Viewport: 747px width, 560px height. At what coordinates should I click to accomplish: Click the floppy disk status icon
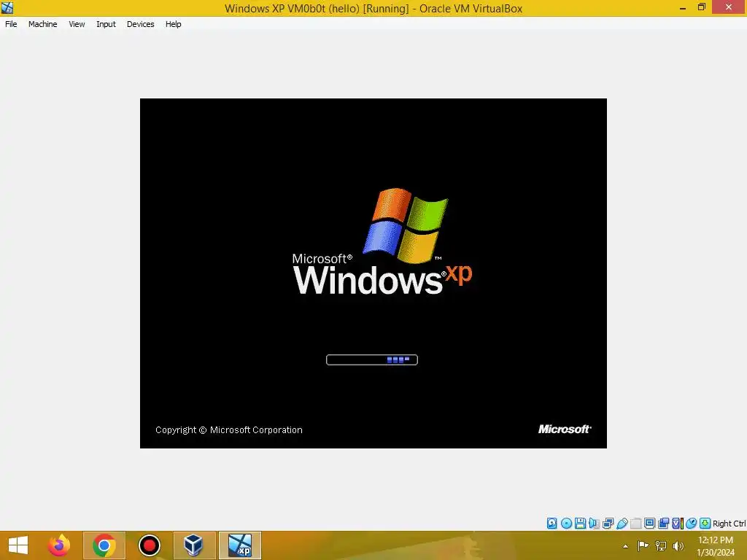click(x=580, y=524)
